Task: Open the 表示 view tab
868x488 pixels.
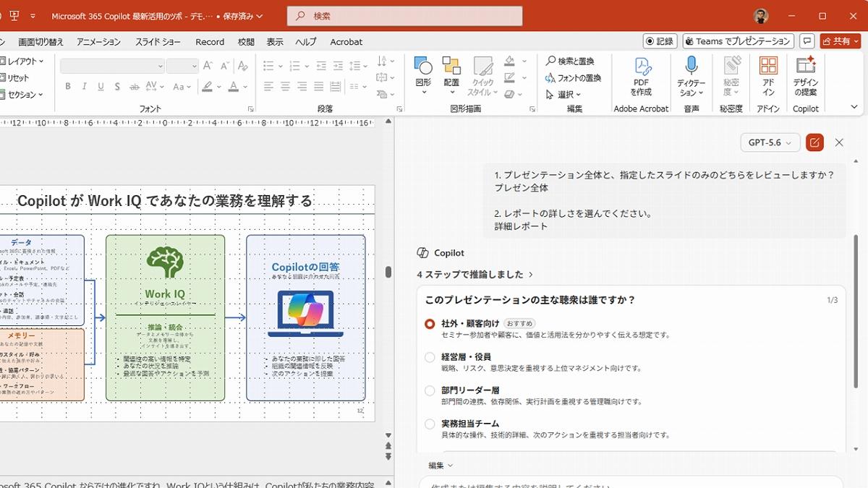Action: (x=275, y=42)
